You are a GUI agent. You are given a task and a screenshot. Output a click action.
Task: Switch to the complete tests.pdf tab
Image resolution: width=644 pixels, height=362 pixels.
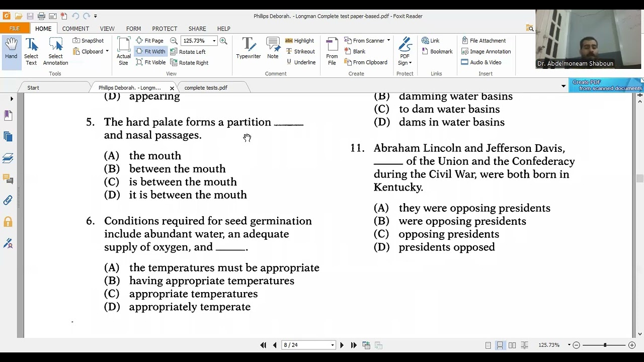point(206,87)
